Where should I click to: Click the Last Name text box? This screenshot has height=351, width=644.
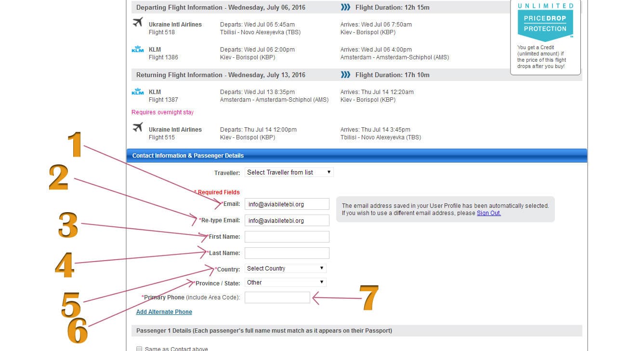[287, 253]
